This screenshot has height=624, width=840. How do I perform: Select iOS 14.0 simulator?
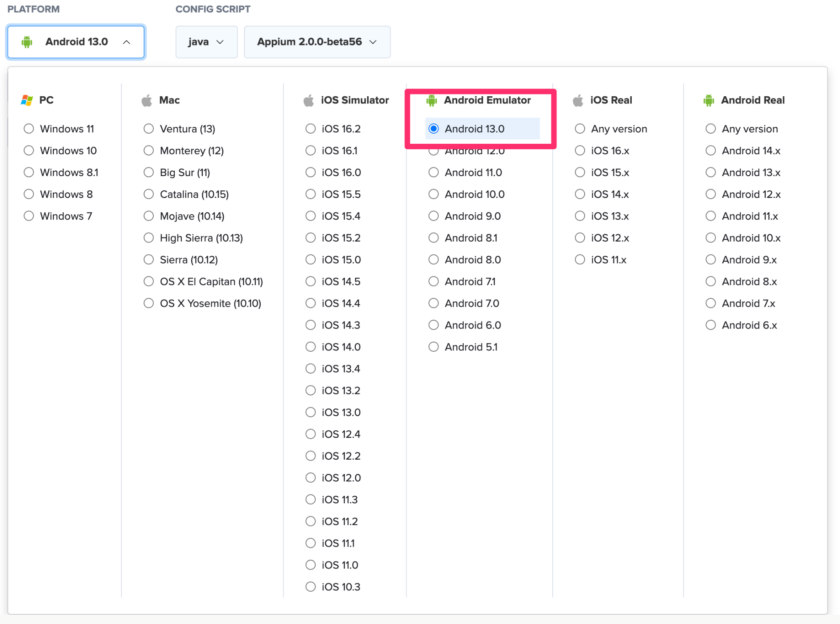(333, 347)
